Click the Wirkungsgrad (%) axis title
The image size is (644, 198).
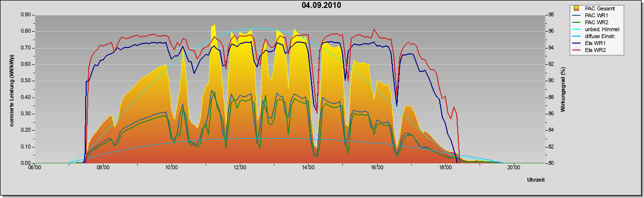(563, 89)
